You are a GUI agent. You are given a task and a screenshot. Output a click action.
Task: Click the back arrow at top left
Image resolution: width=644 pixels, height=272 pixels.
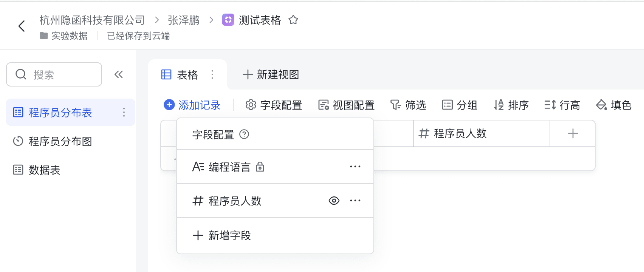22,26
